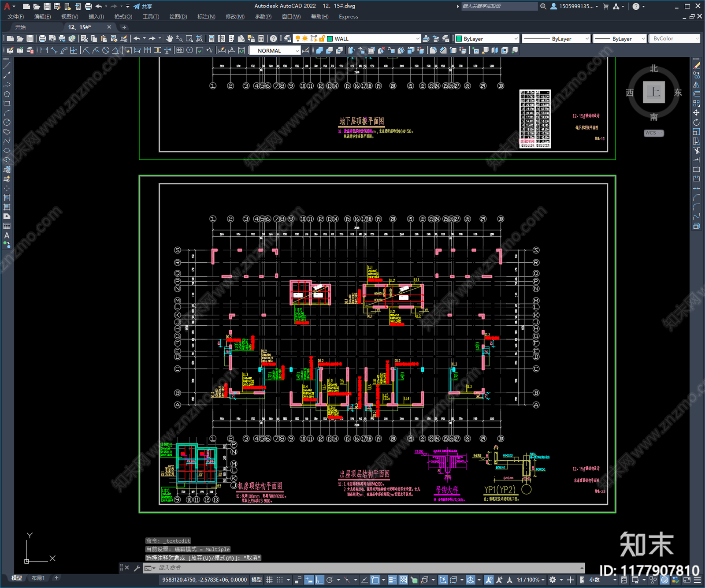The image size is (705, 588).
Task: Select the Move tool in right toolbar
Action: pyautogui.click(x=696, y=113)
